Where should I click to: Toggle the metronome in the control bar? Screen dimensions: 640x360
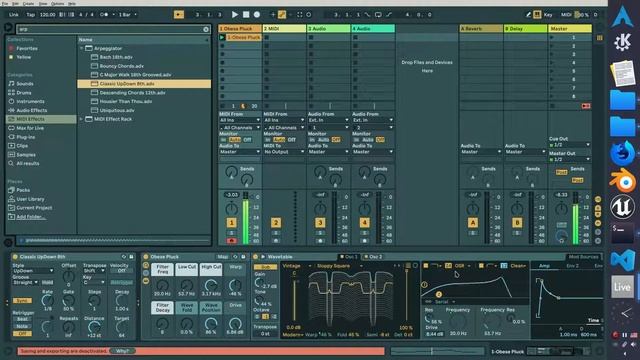pyautogui.click(x=104, y=15)
